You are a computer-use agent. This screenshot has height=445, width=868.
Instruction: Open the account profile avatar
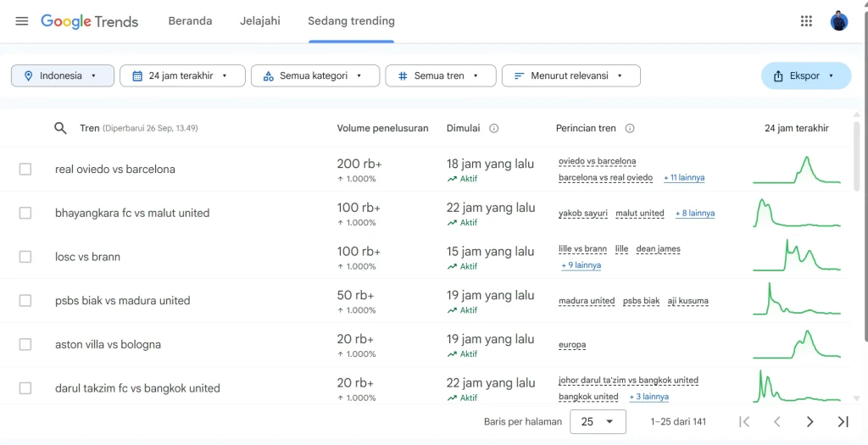coord(838,21)
